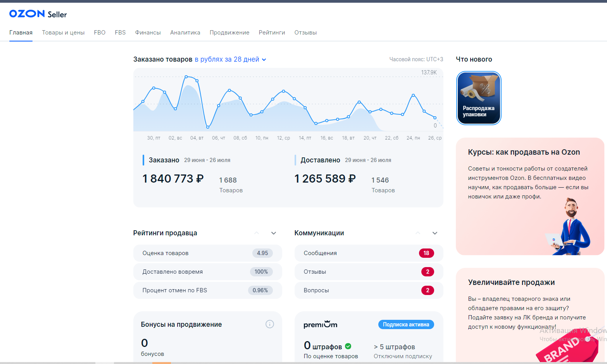Click the Доставлено date range 29 июня - 26 июля
The image size is (607, 364).
click(368, 160)
